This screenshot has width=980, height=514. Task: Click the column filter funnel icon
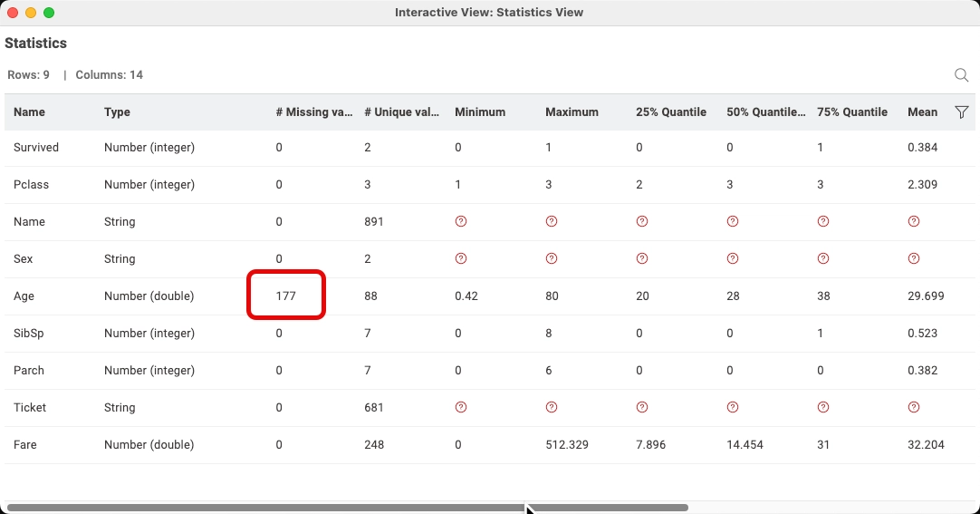click(962, 112)
